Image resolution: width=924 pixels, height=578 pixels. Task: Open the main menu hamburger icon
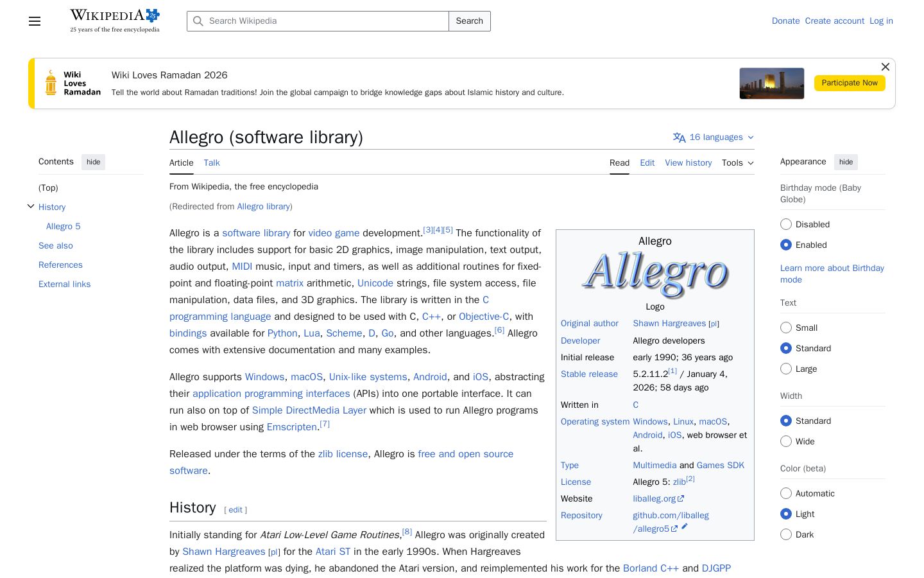(x=35, y=21)
